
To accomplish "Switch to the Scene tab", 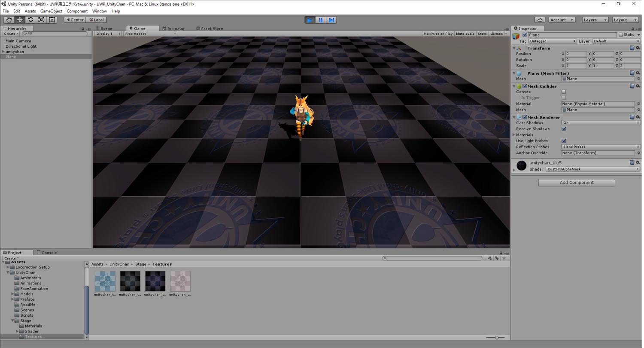I will tap(104, 29).
